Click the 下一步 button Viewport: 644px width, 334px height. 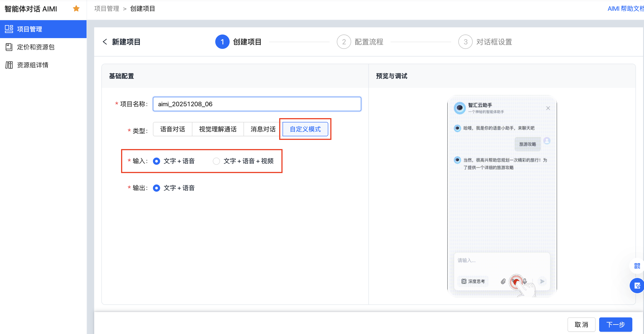(616, 325)
